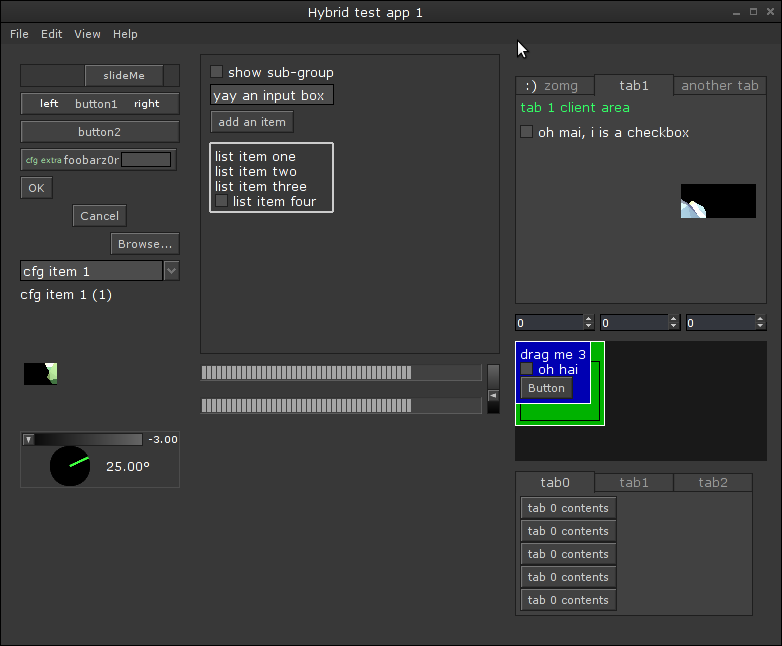
Task: Open the View menu
Action: [87, 34]
